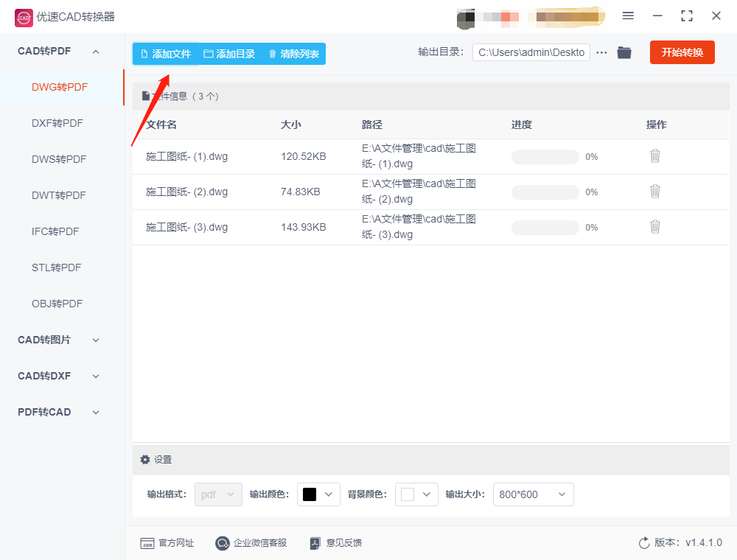Click the 路径 column header
This screenshot has width=737, height=560.
(x=371, y=125)
